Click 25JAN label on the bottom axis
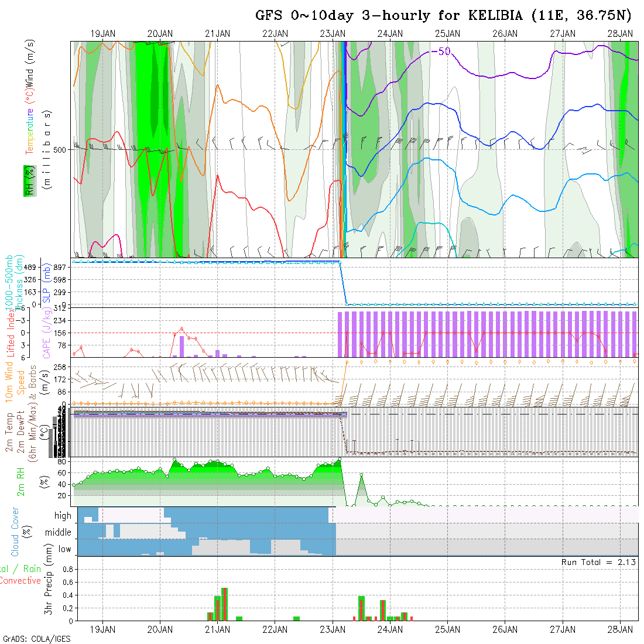 click(x=448, y=629)
